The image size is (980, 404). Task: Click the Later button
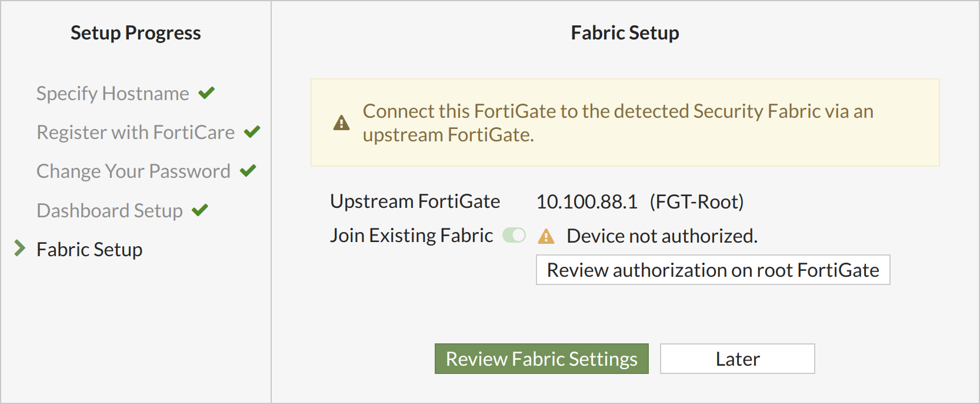click(737, 359)
